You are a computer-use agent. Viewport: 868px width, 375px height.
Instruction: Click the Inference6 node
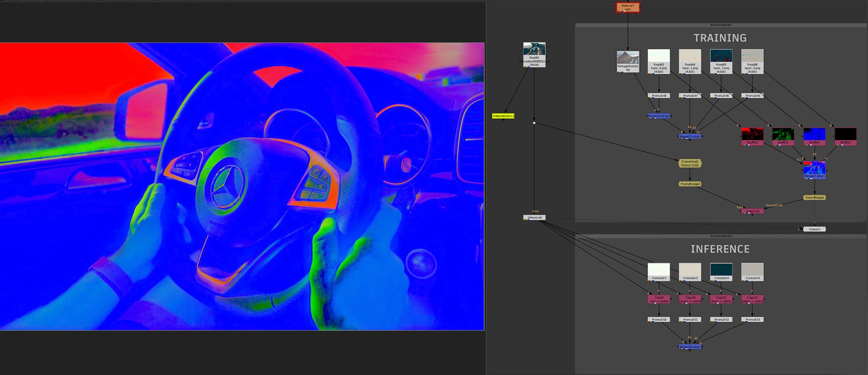tap(534, 217)
